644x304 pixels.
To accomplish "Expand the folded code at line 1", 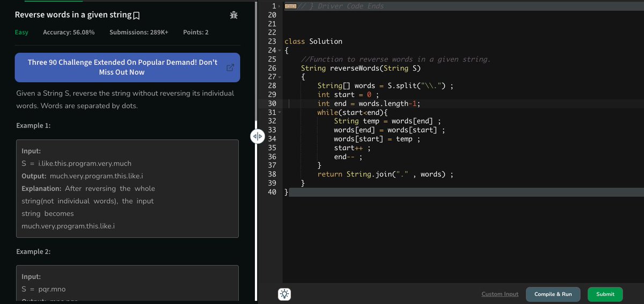I will (279, 6).
